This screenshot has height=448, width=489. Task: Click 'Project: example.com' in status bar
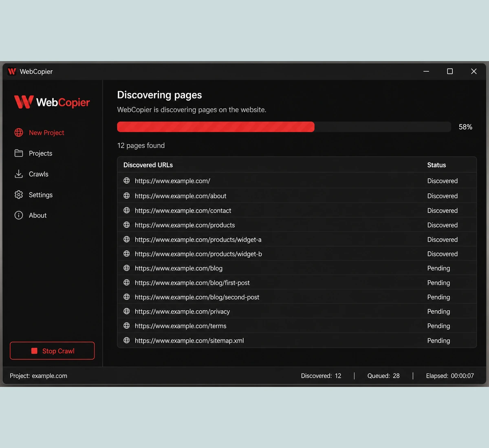tap(38, 376)
